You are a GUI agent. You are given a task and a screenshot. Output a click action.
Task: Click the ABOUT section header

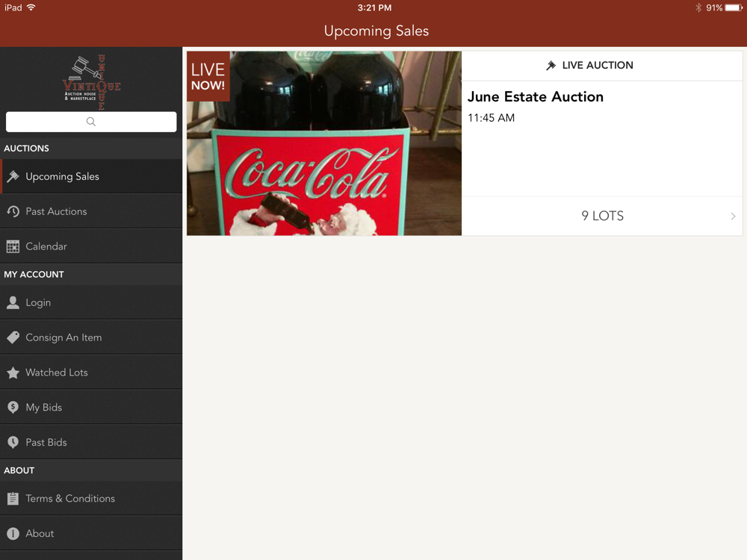point(91,470)
